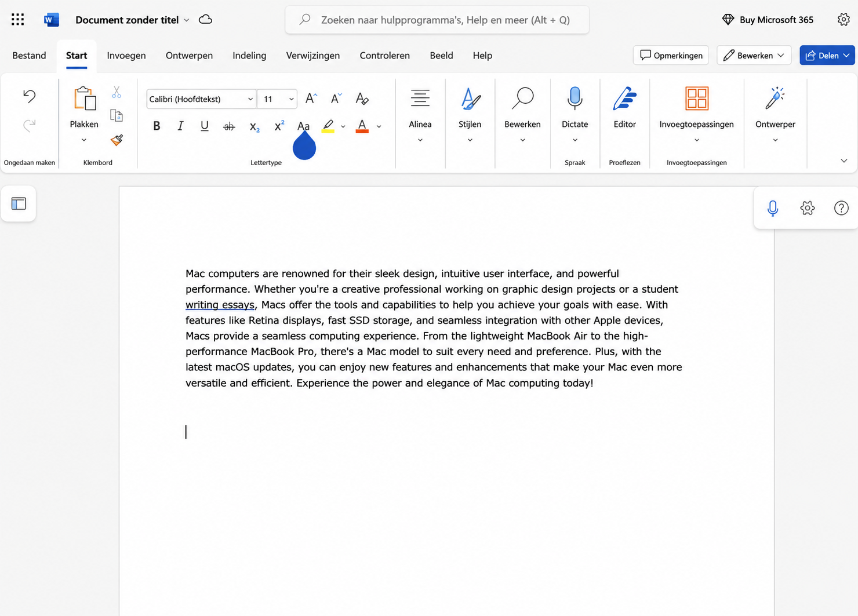This screenshot has height=616, width=858.
Task: Expand the Plakken paste options chevron
Action: pos(84,140)
